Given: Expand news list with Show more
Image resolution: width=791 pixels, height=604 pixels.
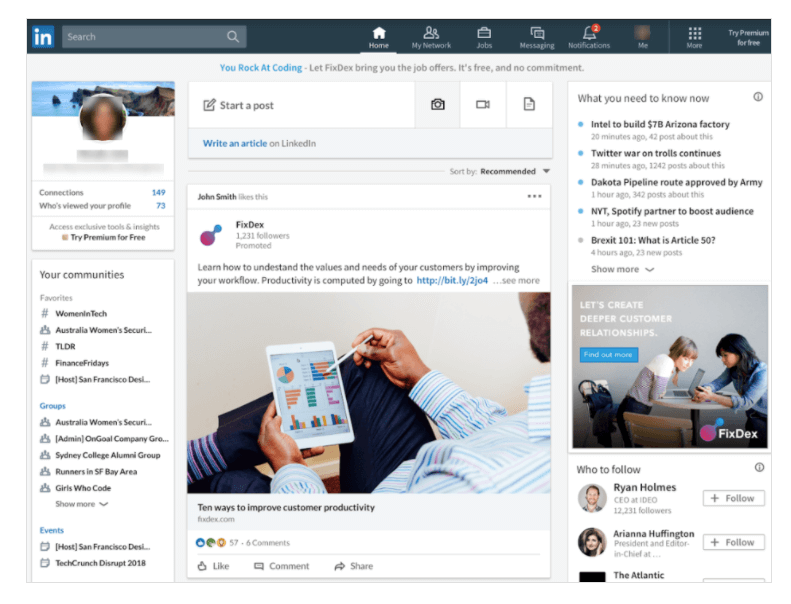Looking at the screenshot, I should pyautogui.click(x=623, y=269).
